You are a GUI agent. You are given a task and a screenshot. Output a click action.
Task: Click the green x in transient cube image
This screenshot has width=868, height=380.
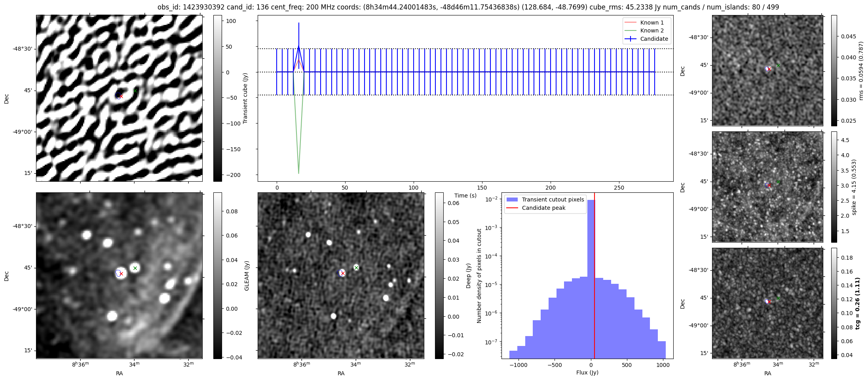(135, 91)
